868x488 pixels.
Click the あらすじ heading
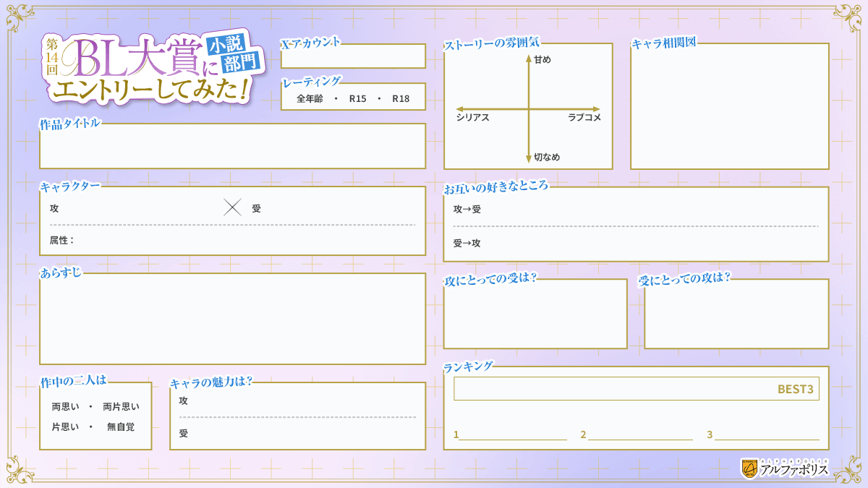point(61,272)
